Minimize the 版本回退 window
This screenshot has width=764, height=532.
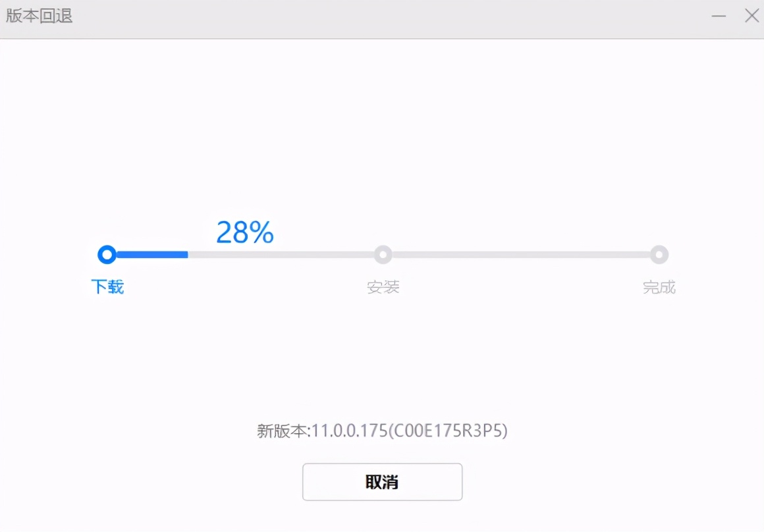point(719,16)
